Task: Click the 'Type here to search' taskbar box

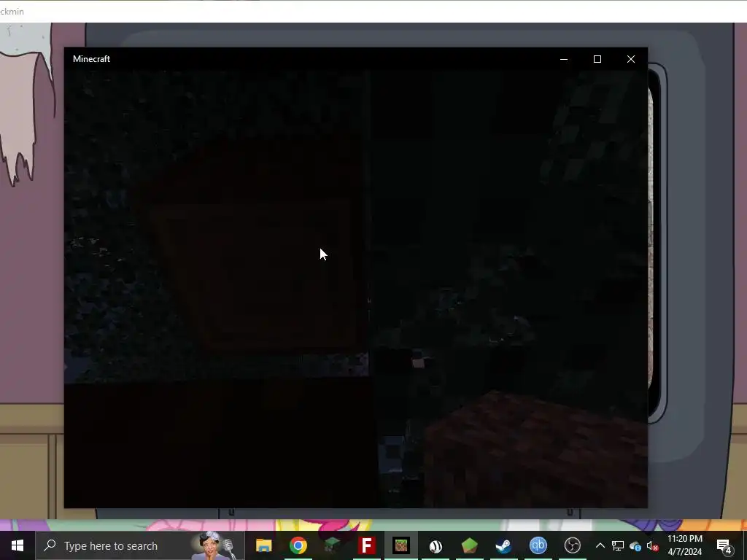Action: tap(139, 545)
